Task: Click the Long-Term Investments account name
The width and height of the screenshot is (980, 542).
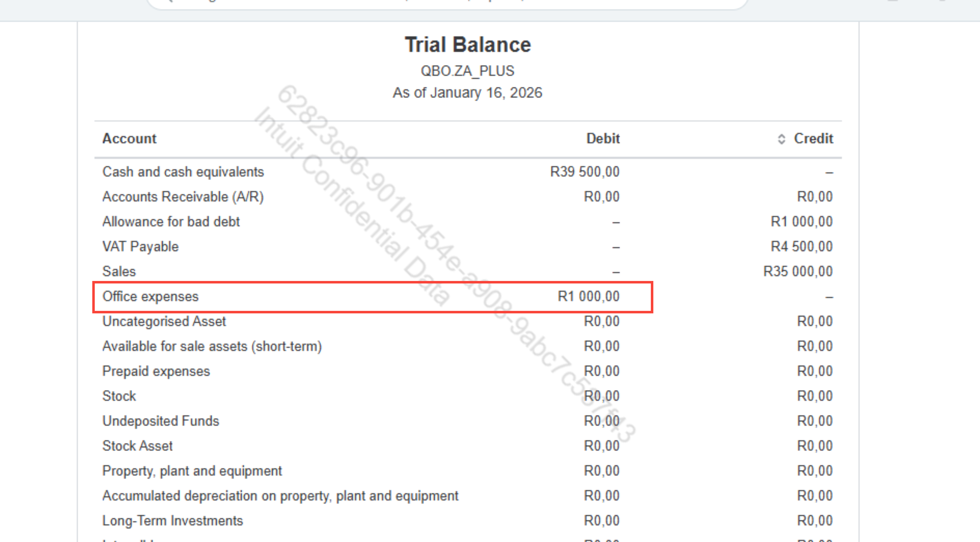Action: [x=172, y=521]
